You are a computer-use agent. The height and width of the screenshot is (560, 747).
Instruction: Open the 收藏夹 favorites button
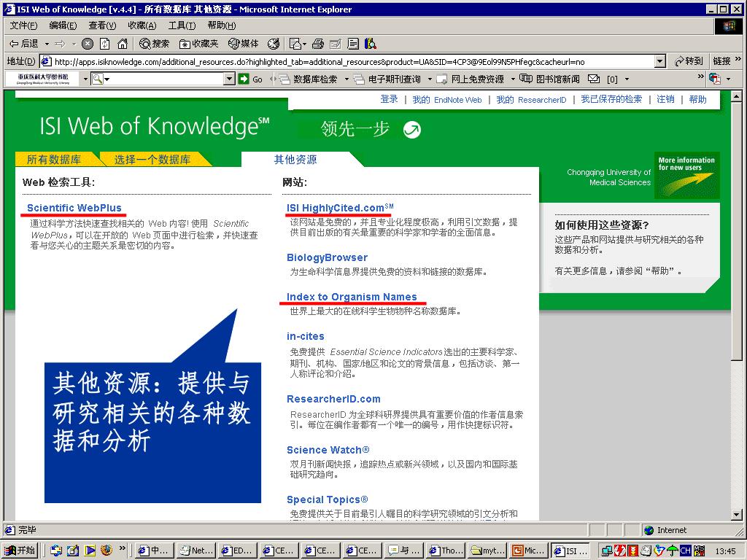198,44
